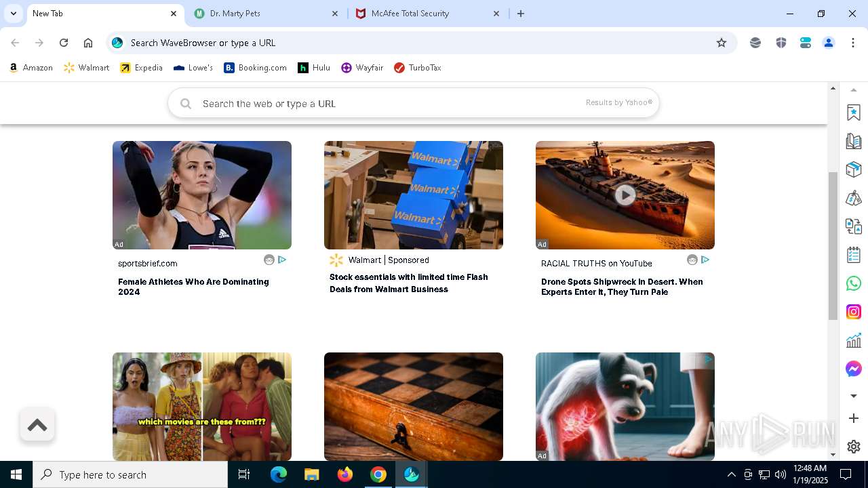Open the Walmart boxes ad thumbnail
868x488 pixels.
[414, 195]
